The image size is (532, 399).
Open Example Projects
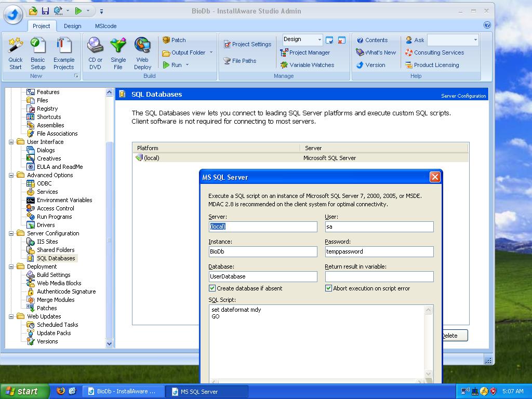[63, 54]
